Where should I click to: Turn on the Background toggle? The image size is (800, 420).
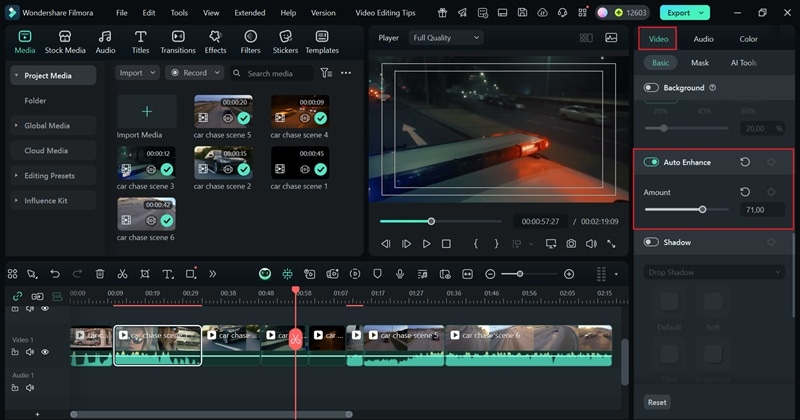click(x=652, y=88)
